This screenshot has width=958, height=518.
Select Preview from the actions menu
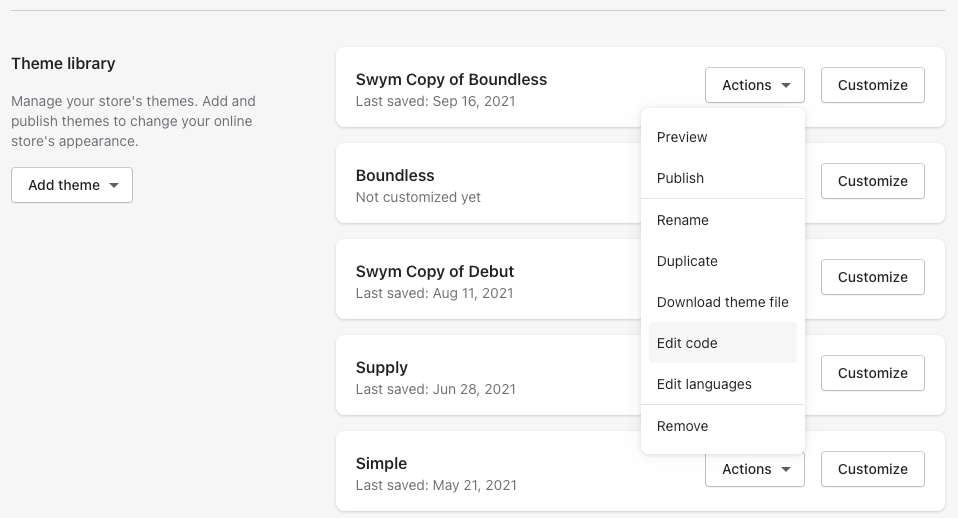tap(682, 137)
